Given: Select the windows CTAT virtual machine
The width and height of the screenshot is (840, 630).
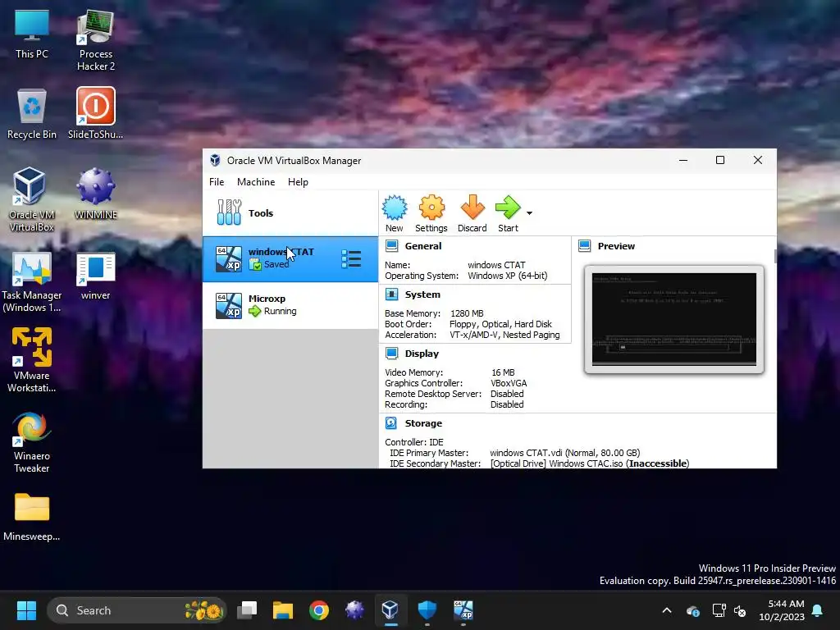Looking at the screenshot, I should coord(290,258).
